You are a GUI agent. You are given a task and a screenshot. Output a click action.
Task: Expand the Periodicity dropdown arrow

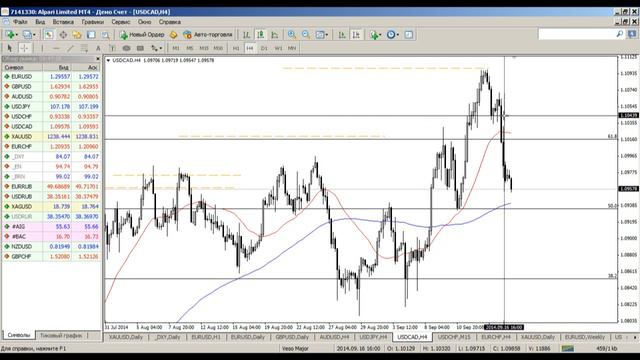click(x=398, y=35)
